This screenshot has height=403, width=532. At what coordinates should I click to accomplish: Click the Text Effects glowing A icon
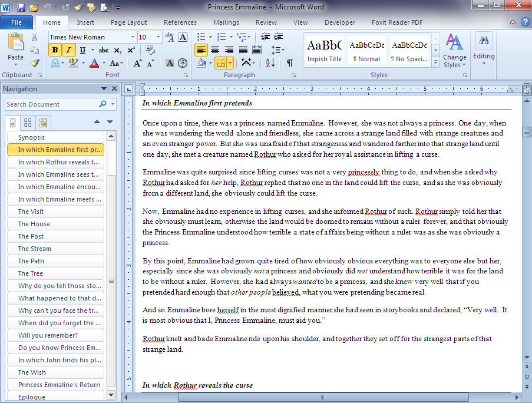55,63
